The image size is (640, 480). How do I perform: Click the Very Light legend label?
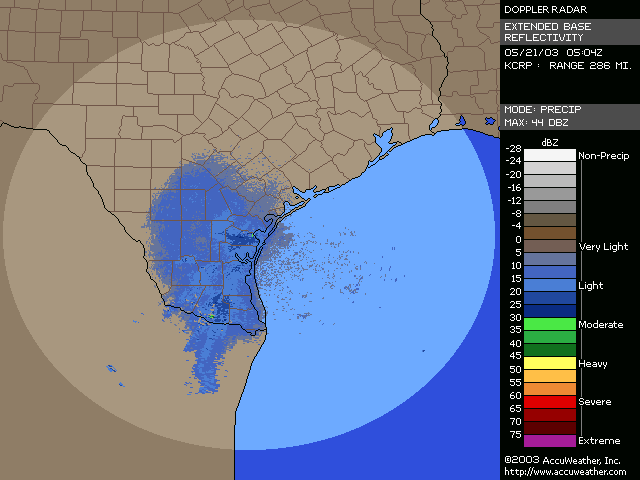[603, 247]
